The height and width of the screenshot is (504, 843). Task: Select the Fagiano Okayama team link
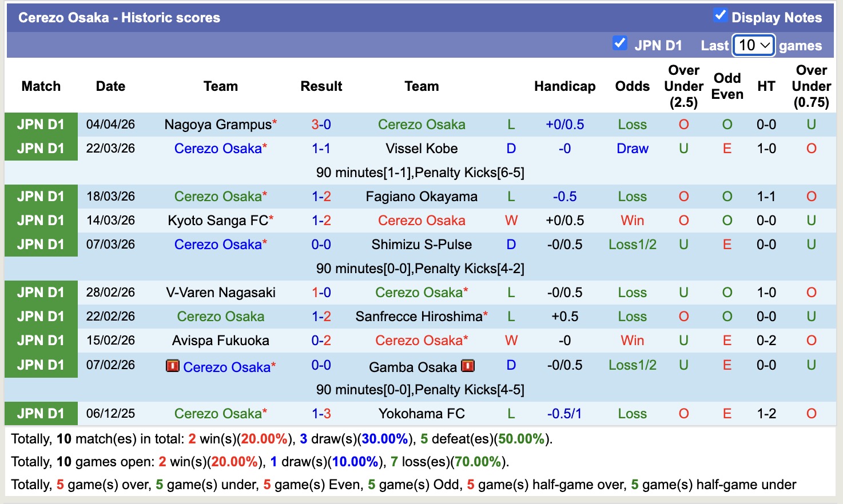[x=421, y=197]
